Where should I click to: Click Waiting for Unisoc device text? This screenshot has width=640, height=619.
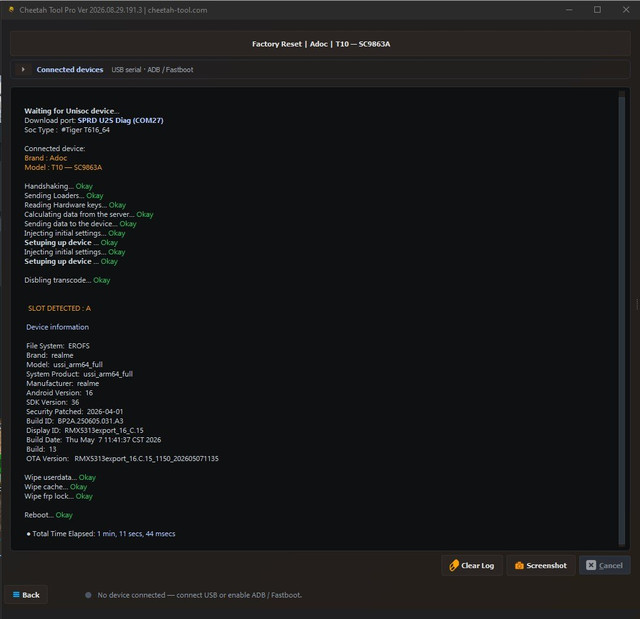pyautogui.click(x=72, y=111)
